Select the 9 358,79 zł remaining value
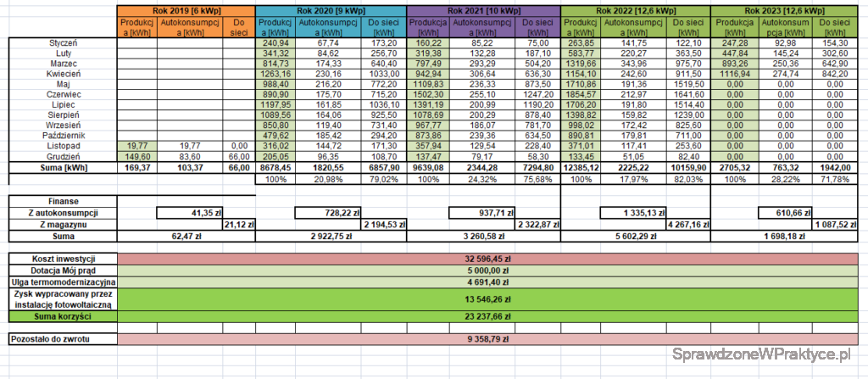 [x=490, y=339]
